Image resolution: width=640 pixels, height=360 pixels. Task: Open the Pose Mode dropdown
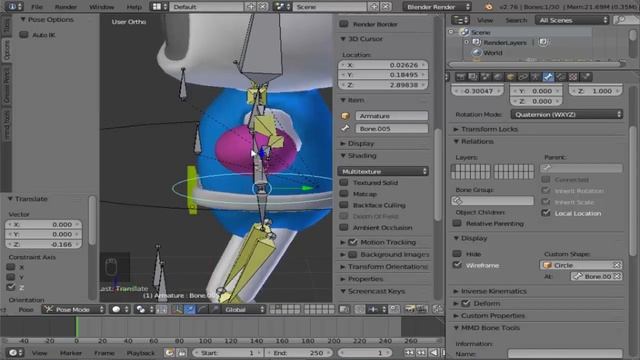[x=73, y=309]
